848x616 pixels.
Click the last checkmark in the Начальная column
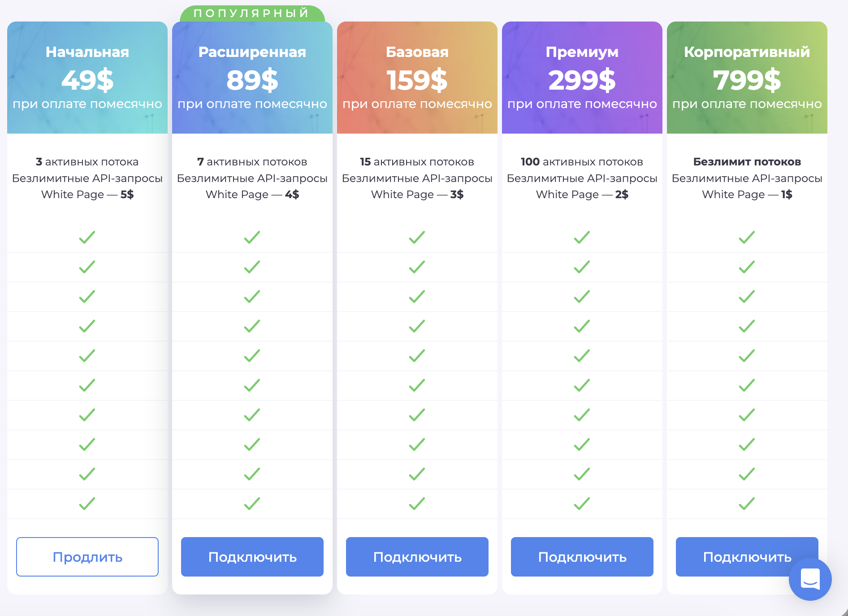coord(87,504)
